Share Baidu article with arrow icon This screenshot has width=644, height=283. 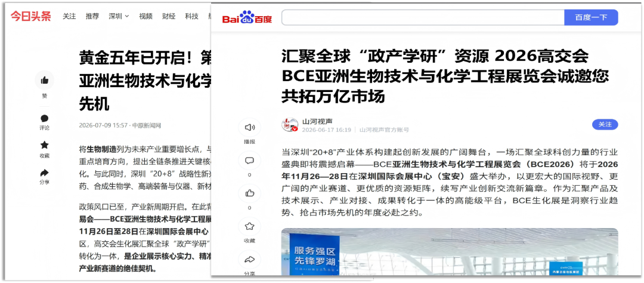(x=249, y=260)
